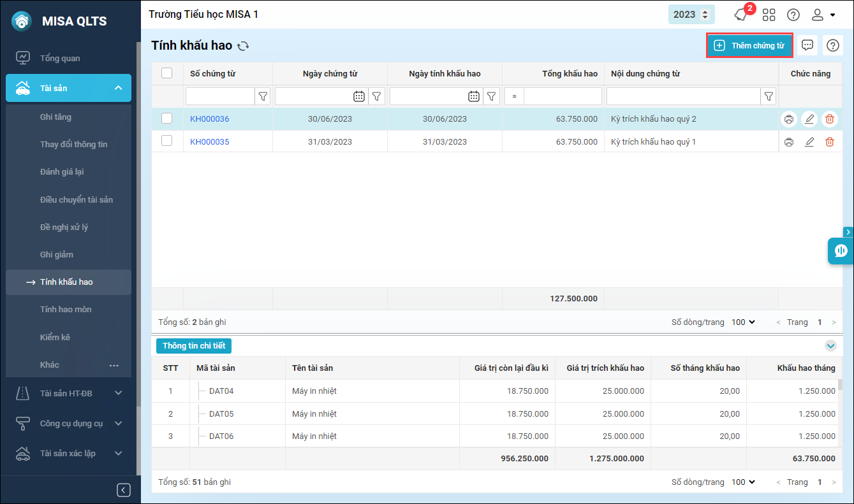Focus the Nội dung chứng từ filter input
This screenshot has height=504, width=854.
[684, 96]
